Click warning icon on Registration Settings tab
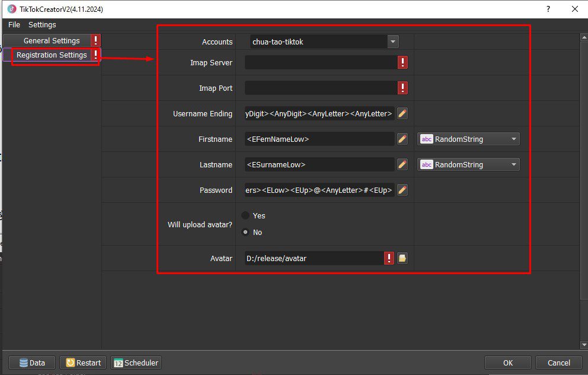This screenshot has height=375, width=588. pos(95,55)
